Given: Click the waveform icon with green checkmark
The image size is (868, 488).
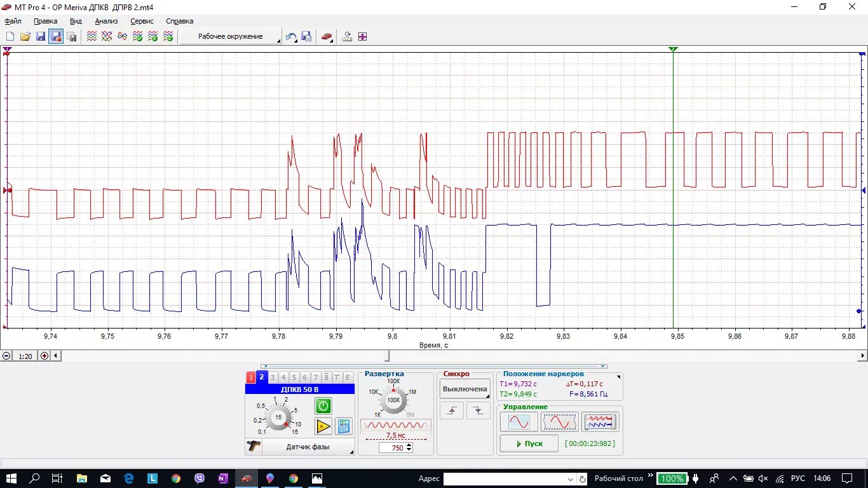Looking at the screenshot, I should pyautogui.click(x=137, y=37).
